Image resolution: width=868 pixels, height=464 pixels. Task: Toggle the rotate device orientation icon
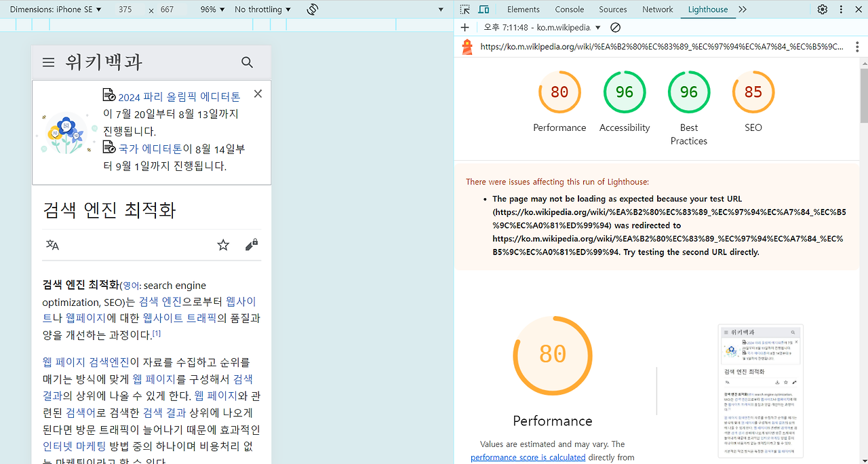(313, 9)
